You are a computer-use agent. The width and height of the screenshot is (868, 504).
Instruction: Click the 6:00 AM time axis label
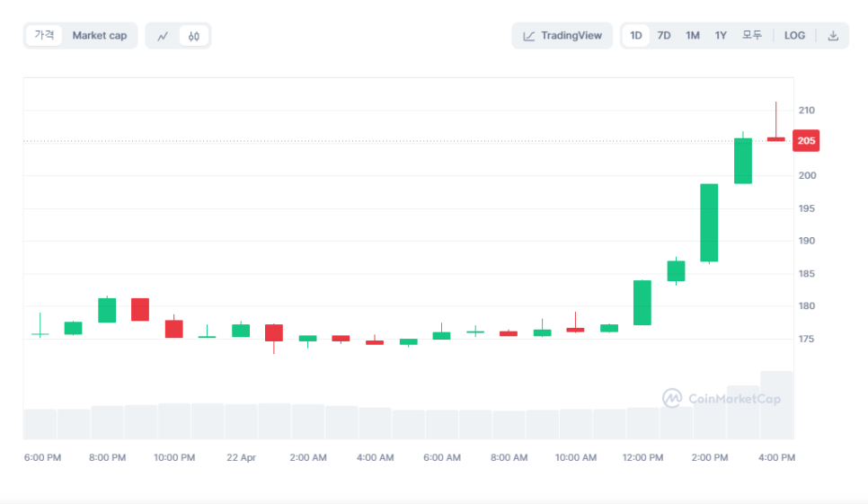click(x=442, y=457)
